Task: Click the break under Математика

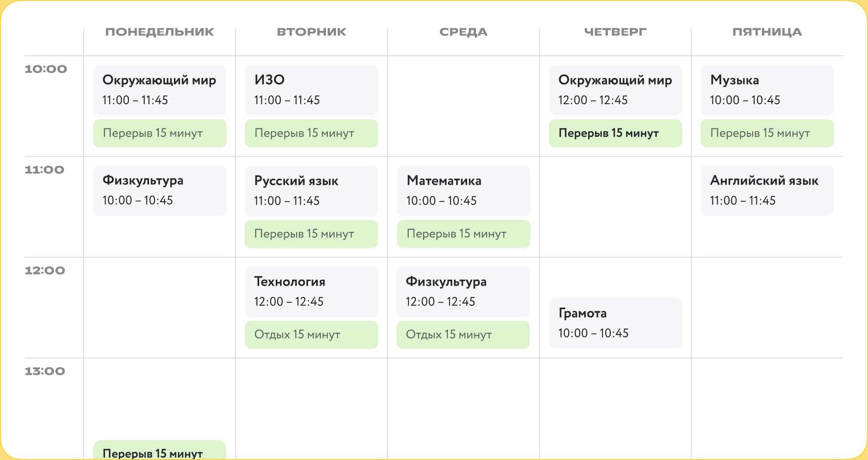Action: [x=464, y=234]
